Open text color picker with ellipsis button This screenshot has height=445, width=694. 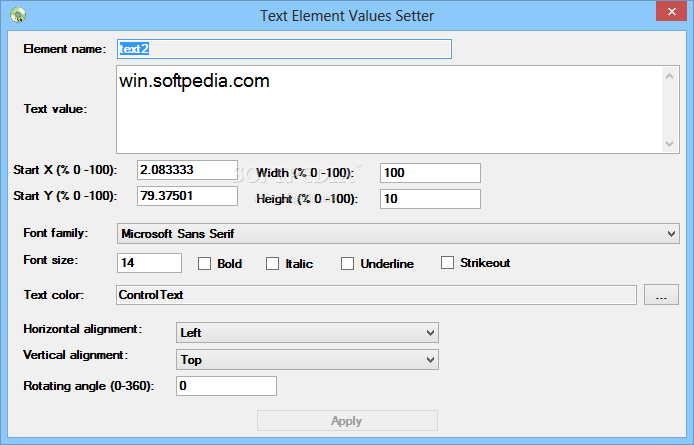click(x=661, y=295)
